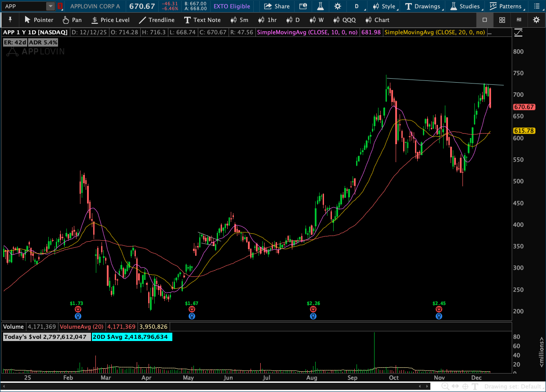The height and width of the screenshot is (392, 546).
Task: Expand the APP symbol selector dropdown
Action: 51,6
